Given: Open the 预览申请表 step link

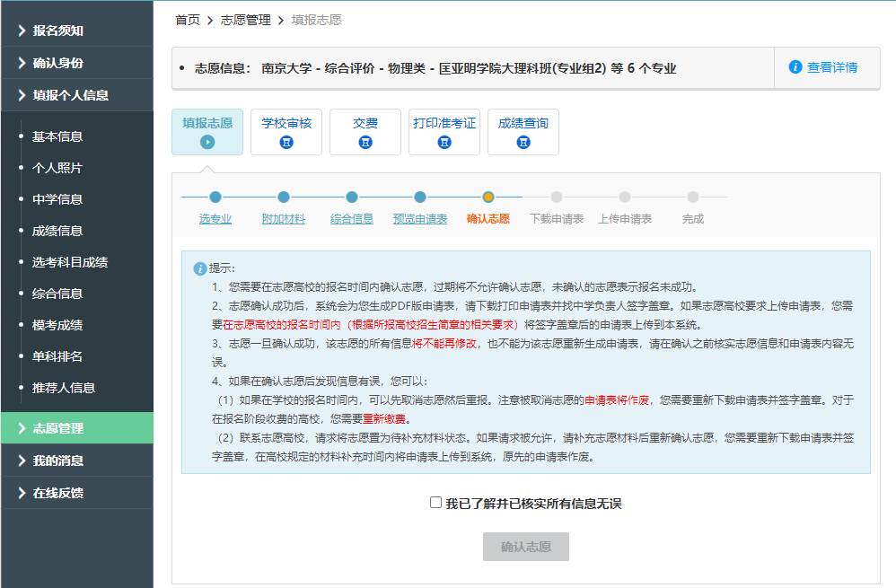Looking at the screenshot, I should pyautogui.click(x=420, y=219).
